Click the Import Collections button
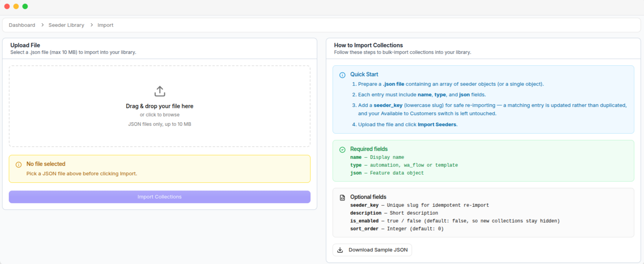Screen dimensions: 644x264 pos(160,197)
